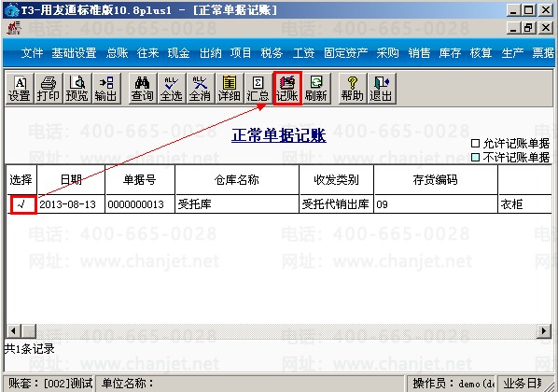The width and height of the screenshot is (558, 392).
Task: Open 预览 print preview icon
Action: 77,89
